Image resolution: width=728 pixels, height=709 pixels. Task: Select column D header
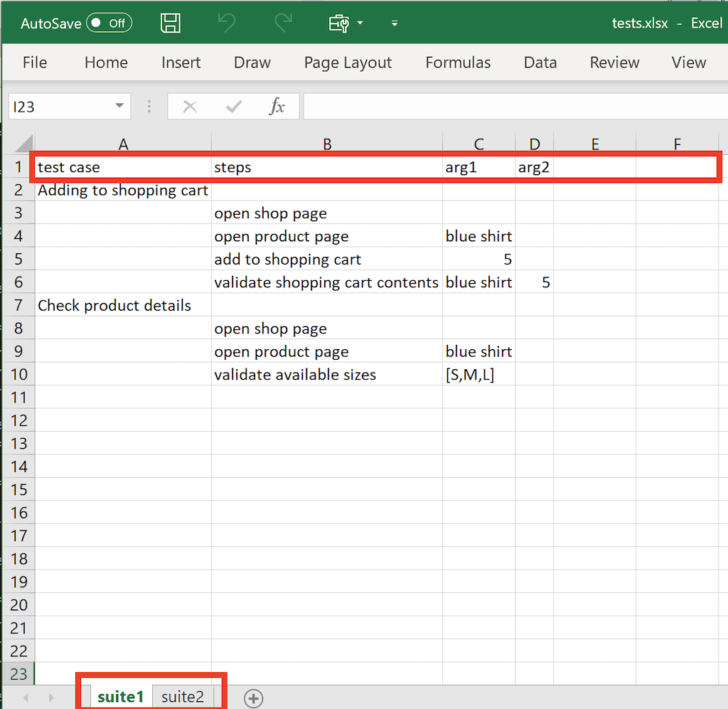point(535,144)
